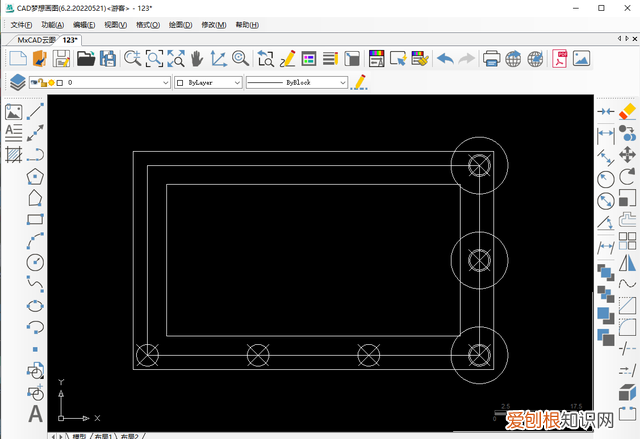Activate the Hatch fill tool
The height and width of the screenshot is (439, 640).
(14, 154)
